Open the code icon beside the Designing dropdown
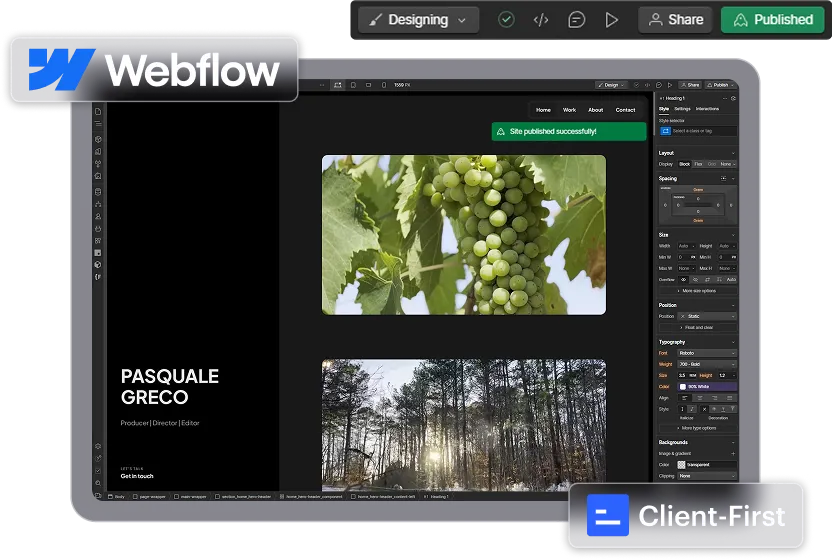This screenshot has height=560, width=833. (x=541, y=20)
